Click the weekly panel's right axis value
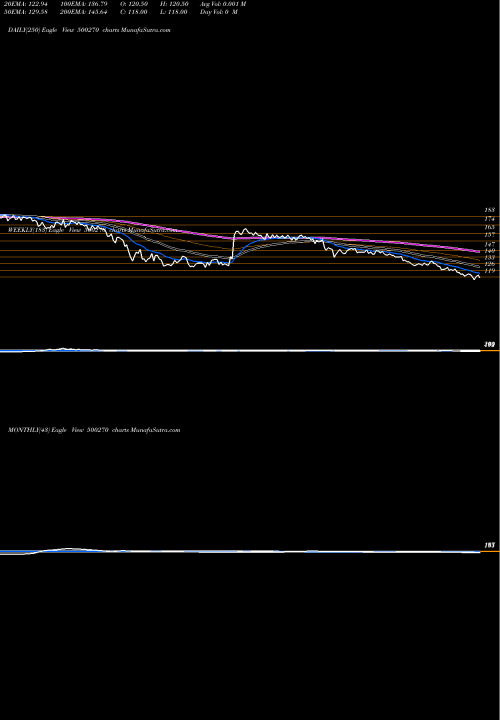 [x=489, y=344]
